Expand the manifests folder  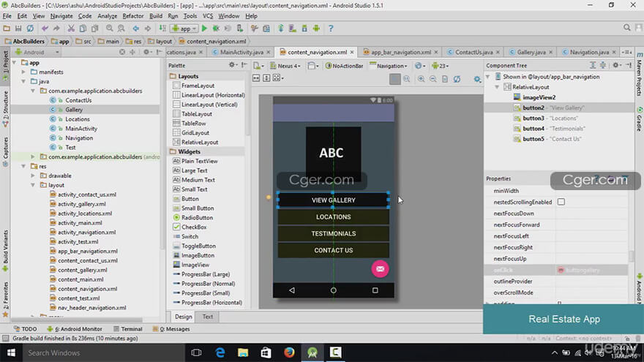pyautogui.click(x=24, y=72)
